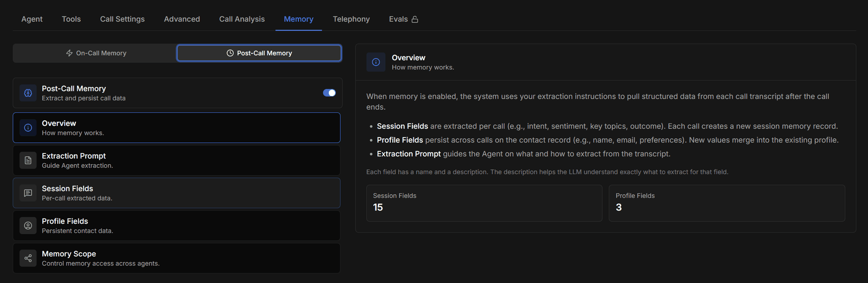This screenshot has height=283, width=868.
Task: Click the Session Fields count card showing 15
Action: (484, 203)
